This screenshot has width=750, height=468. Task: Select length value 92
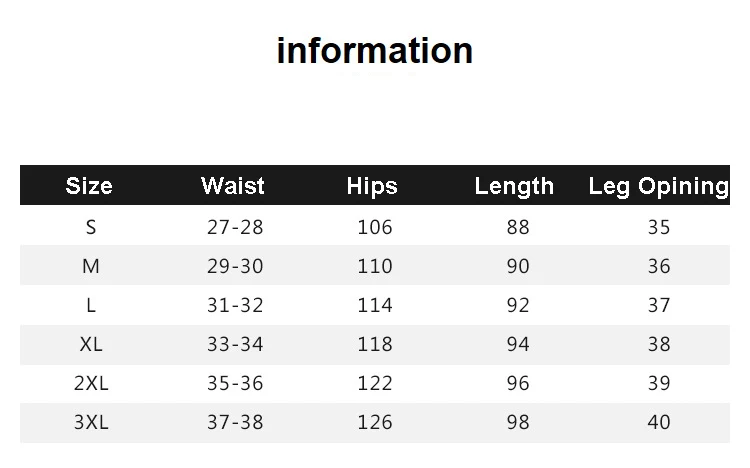518,305
